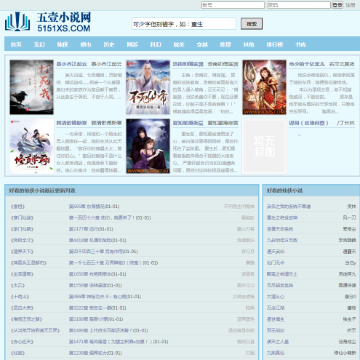The width and height of the screenshot is (360, 360).
Task: Open the 历史 category tab
Action: click(x=109, y=44)
